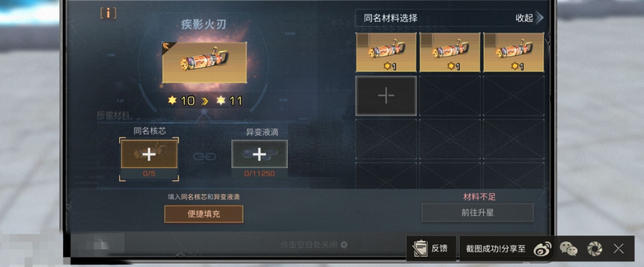
Task: Tick checkbox on first weapon material
Action: 362,39
